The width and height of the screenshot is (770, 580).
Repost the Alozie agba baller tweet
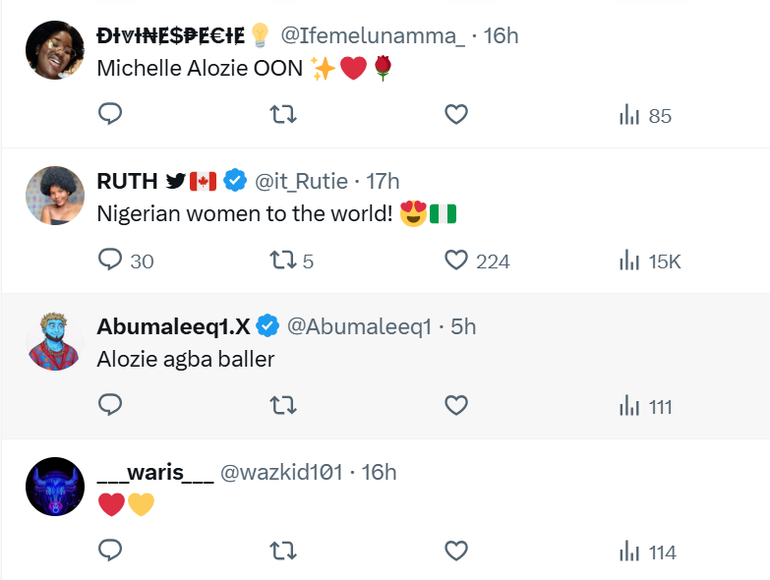tap(284, 406)
